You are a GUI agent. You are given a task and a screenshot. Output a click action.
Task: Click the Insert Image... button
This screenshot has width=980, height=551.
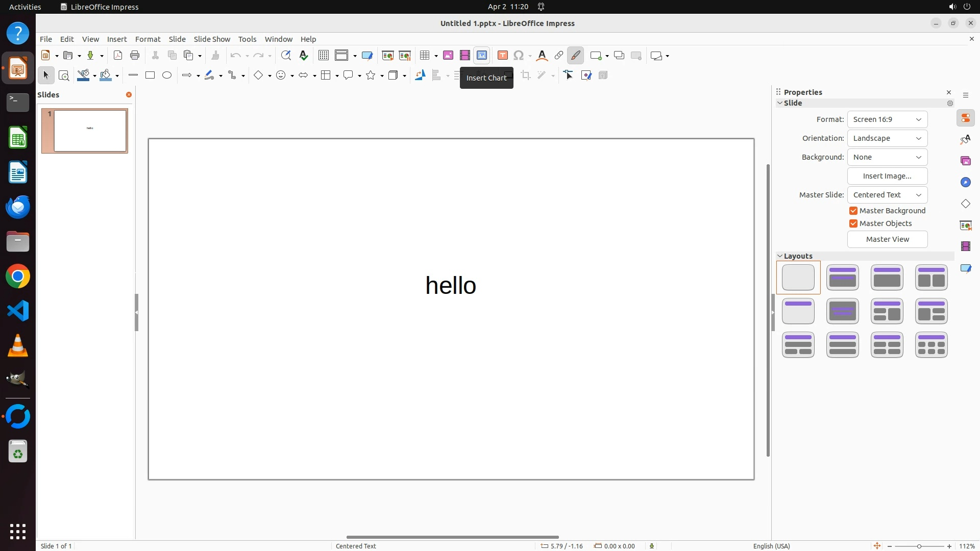point(887,176)
